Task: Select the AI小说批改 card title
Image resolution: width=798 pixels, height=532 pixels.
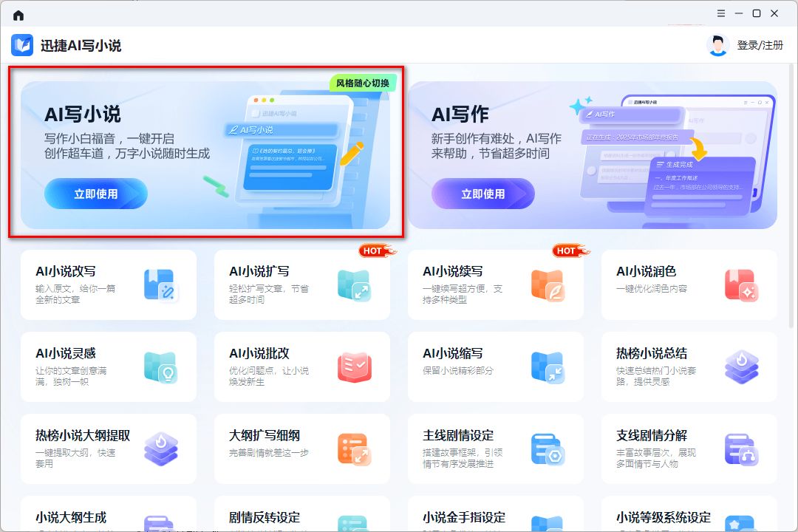Action: tap(259, 353)
